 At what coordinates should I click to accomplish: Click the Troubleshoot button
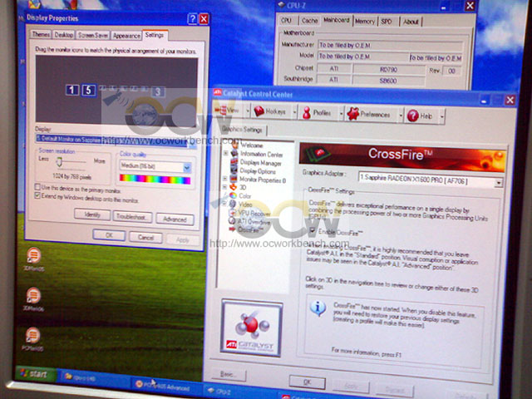(x=132, y=216)
